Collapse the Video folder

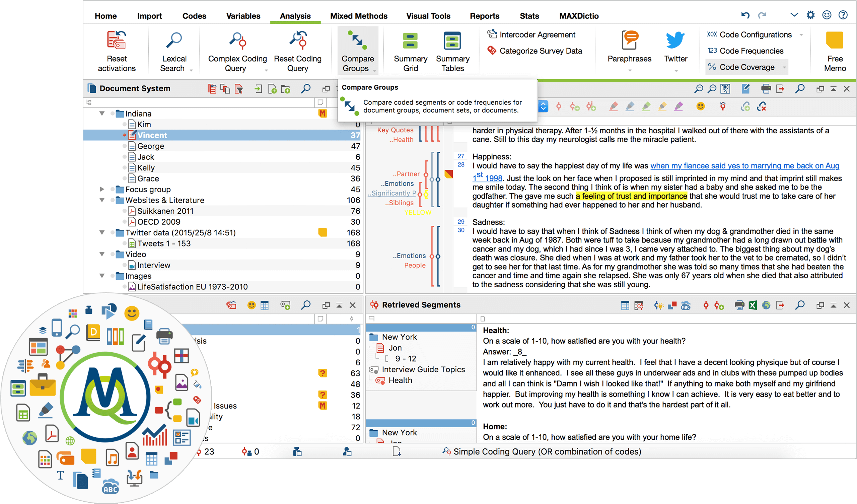[x=102, y=254]
